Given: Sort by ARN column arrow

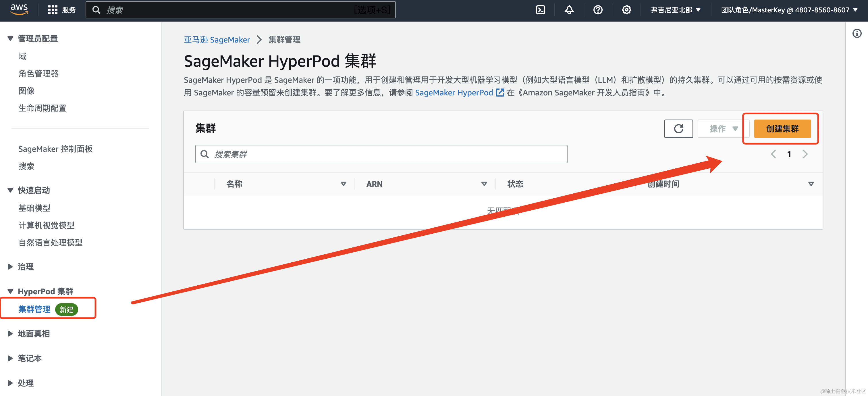Looking at the screenshot, I should [x=484, y=184].
